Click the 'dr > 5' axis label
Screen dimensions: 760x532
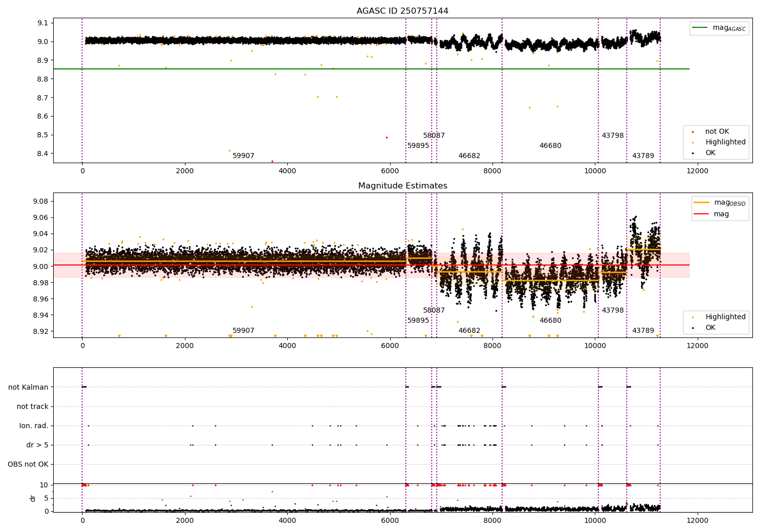coord(37,445)
